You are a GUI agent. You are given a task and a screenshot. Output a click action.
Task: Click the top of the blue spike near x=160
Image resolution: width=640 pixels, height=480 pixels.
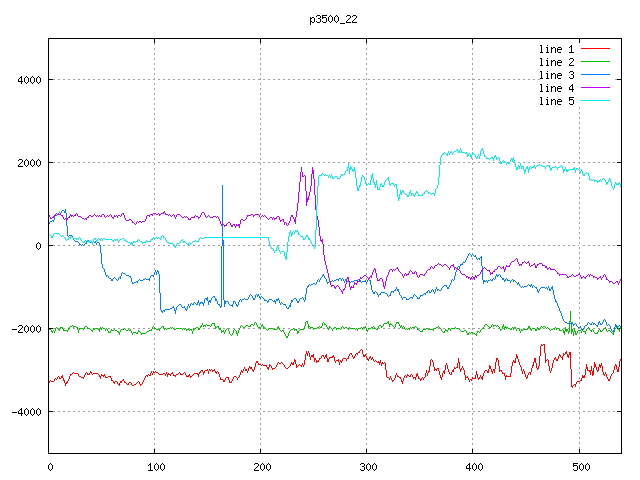coord(222,186)
